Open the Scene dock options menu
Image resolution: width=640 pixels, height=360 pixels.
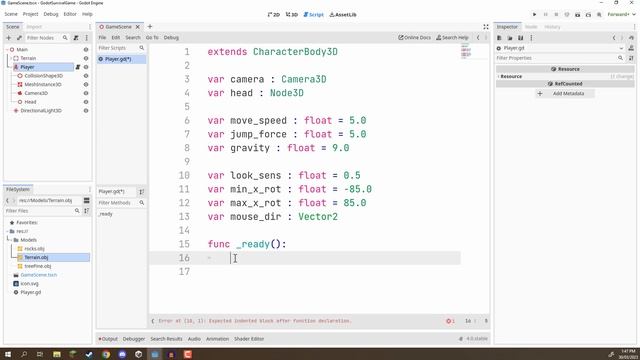(89, 27)
